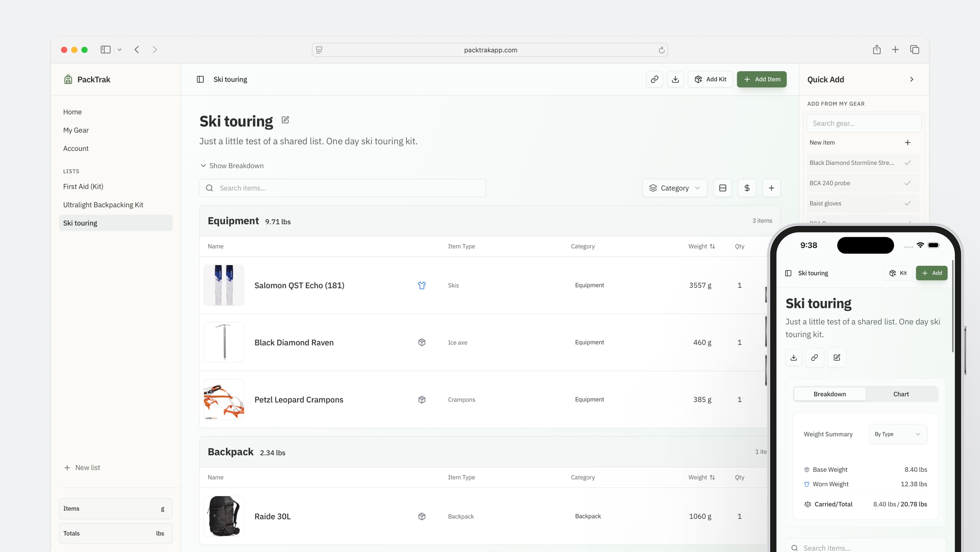Copy the share link for Ski touring list
Image resolution: width=980 pixels, height=552 pixels.
click(x=655, y=79)
